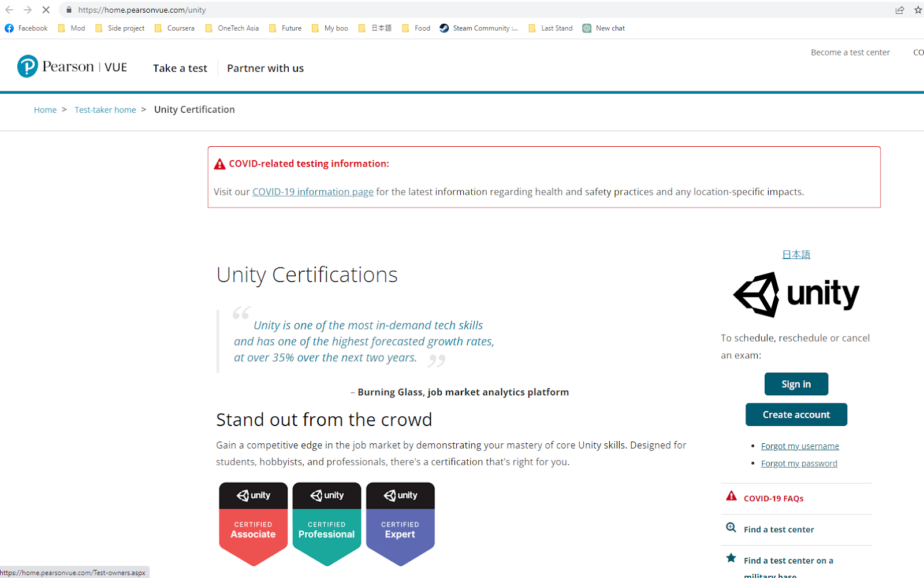924x578 pixels.
Task: Open the Facebook bookmark
Action: (27, 28)
